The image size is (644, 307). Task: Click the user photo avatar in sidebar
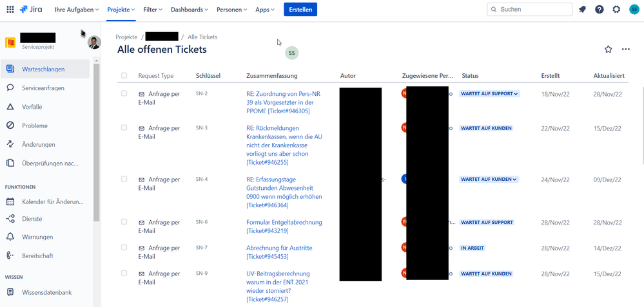point(94,42)
